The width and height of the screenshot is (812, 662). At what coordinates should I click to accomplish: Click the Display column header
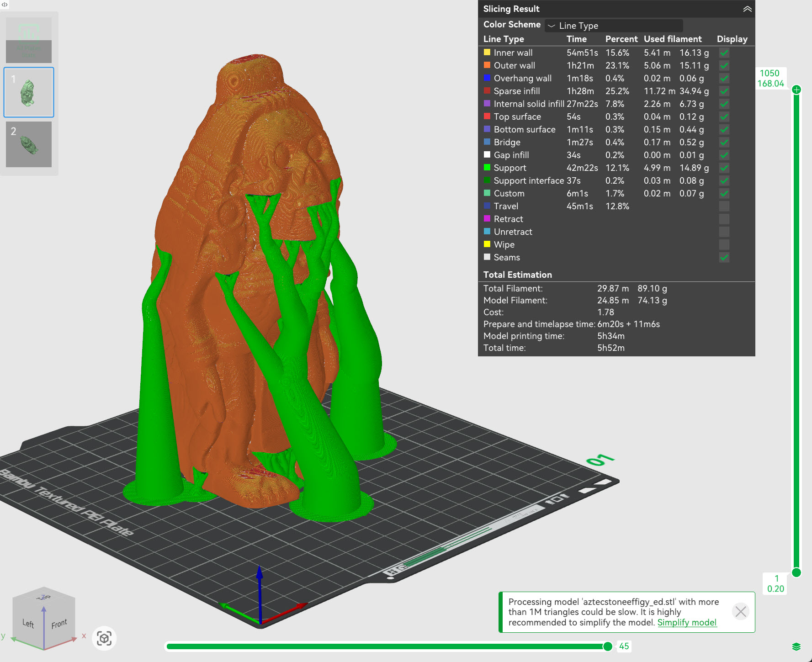(732, 39)
